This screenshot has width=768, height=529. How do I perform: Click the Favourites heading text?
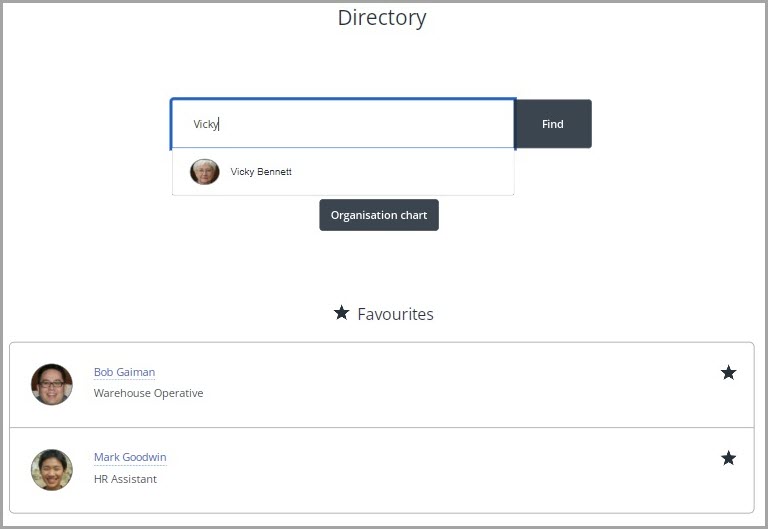(x=395, y=314)
